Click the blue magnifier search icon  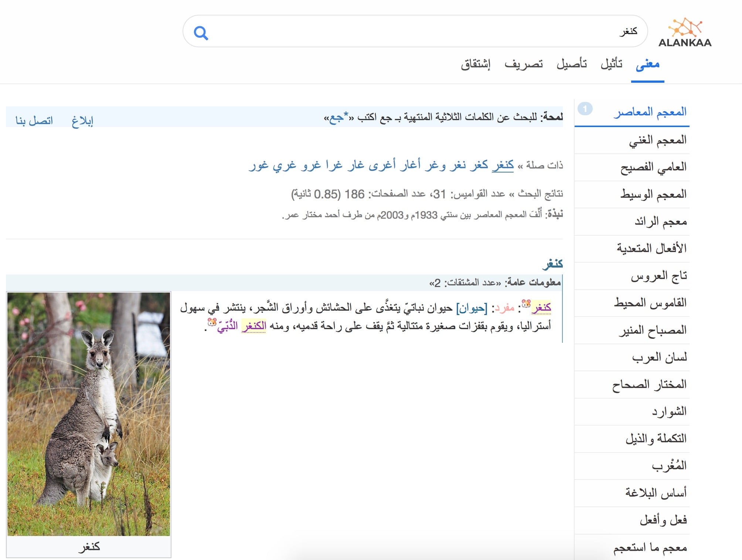tap(201, 33)
